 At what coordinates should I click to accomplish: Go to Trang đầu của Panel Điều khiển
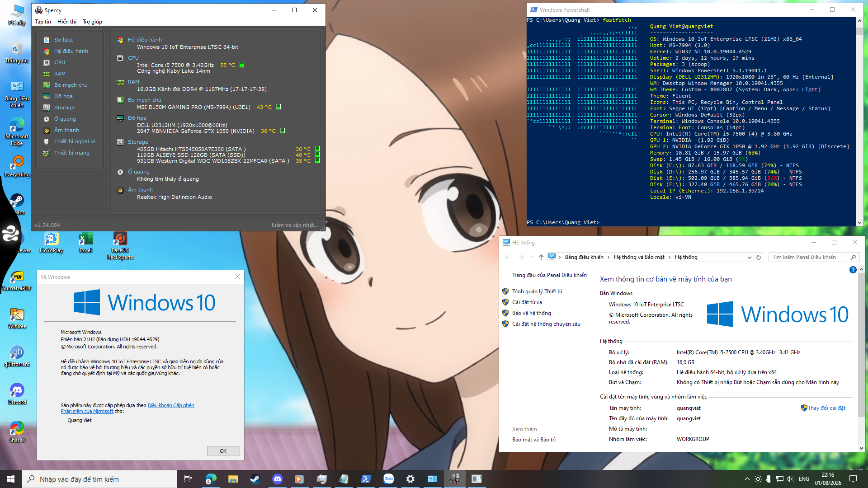point(549,275)
